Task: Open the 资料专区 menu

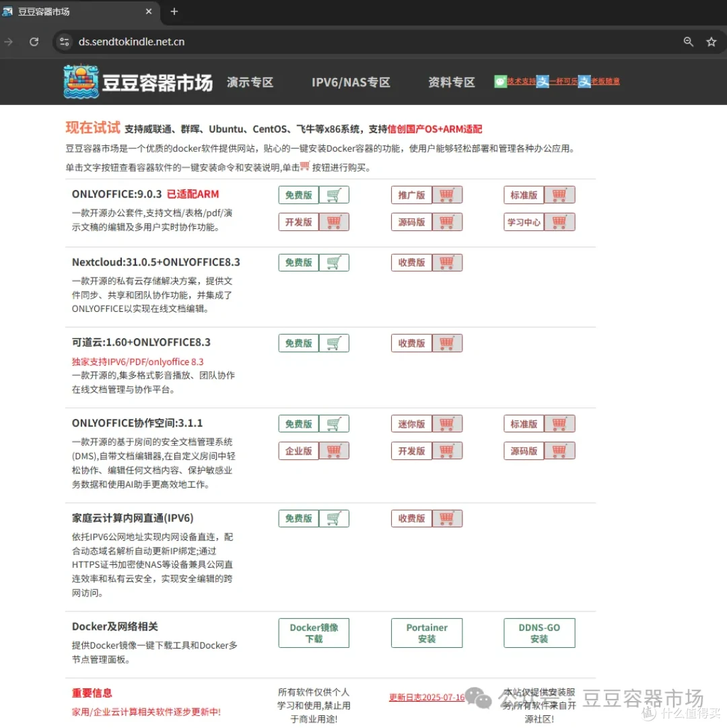Action: pyautogui.click(x=452, y=82)
